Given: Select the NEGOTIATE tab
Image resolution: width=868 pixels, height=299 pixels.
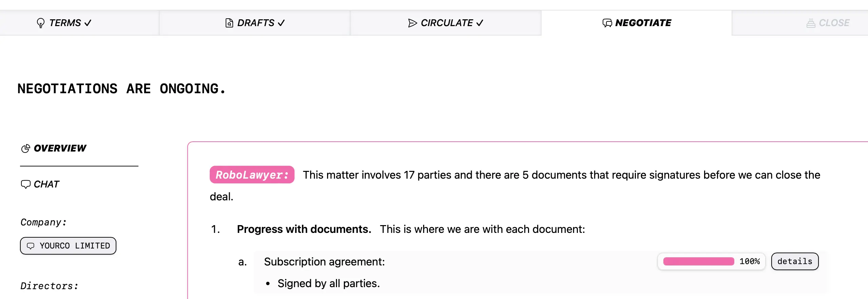Looking at the screenshot, I should click(x=637, y=23).
